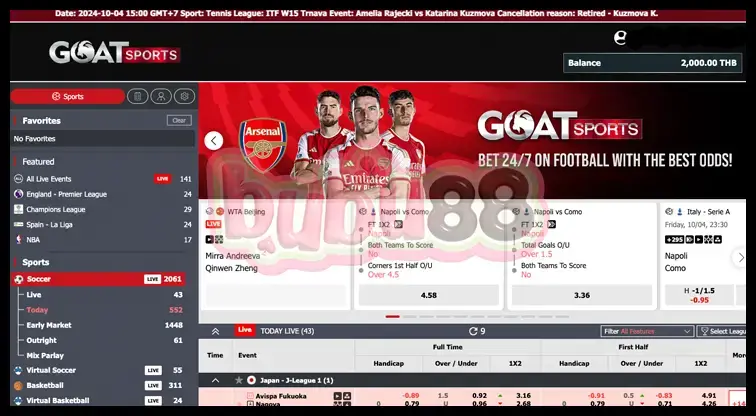Image resolution: width=756 pixels, height=416 pixels.
Task: Click the Japan flag icon in league row
Action: coord(251,380)
